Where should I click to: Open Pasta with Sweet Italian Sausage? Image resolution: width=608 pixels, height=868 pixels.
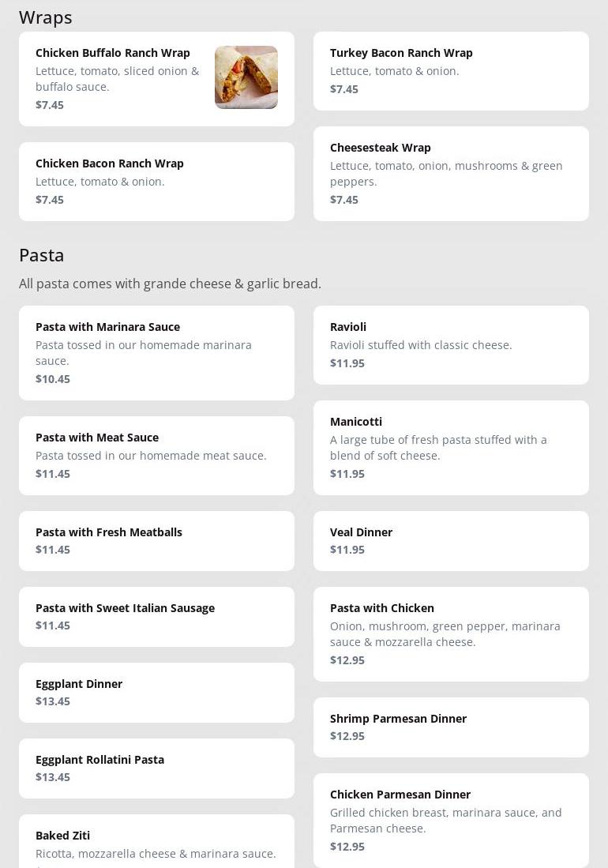pos(156,617)
